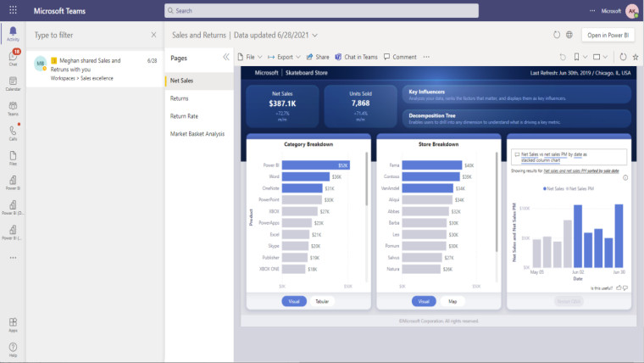The image size is (644, 363).
Task: Switch Store Breakdown to Map
Action: [452, 301]
